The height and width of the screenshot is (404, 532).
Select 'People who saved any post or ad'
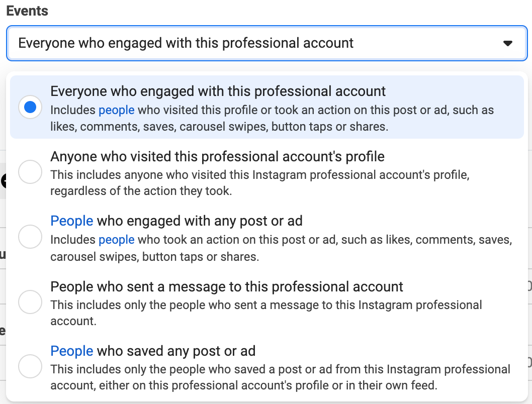point(30,366)
